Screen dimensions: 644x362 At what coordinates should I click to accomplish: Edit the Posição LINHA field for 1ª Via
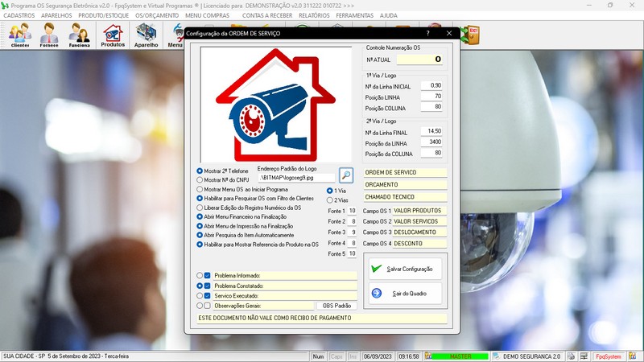431,97
